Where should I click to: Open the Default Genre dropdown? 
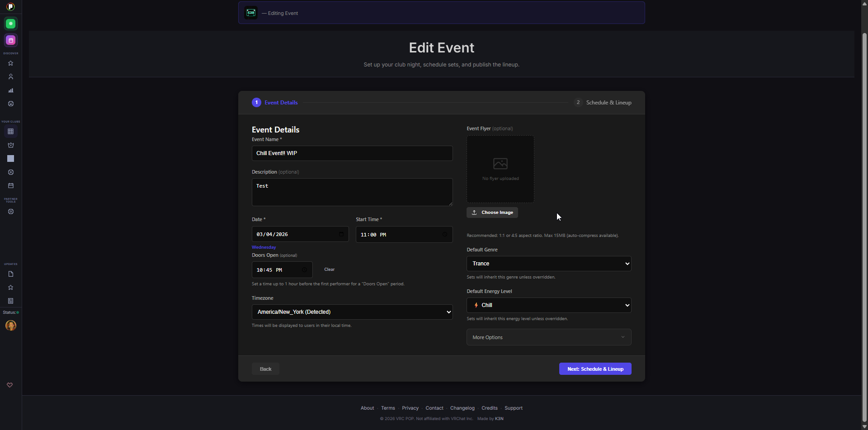click(x=548, y=264)
